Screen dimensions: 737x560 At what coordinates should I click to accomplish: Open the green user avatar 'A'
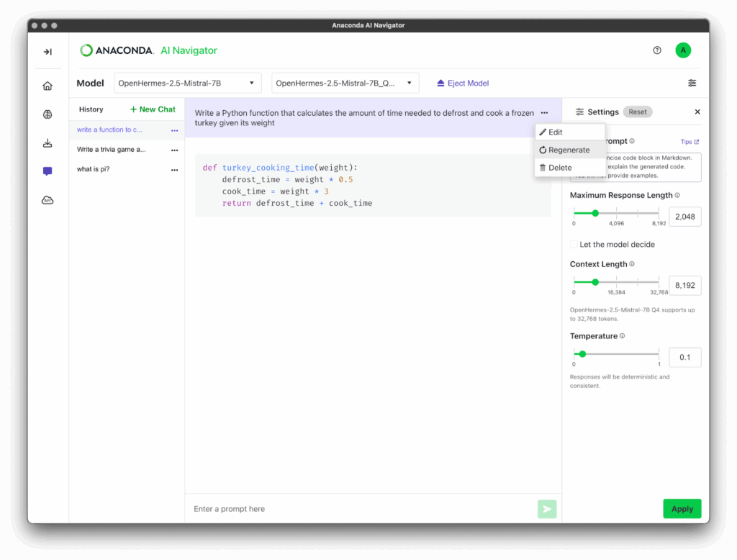pos(683,50)
